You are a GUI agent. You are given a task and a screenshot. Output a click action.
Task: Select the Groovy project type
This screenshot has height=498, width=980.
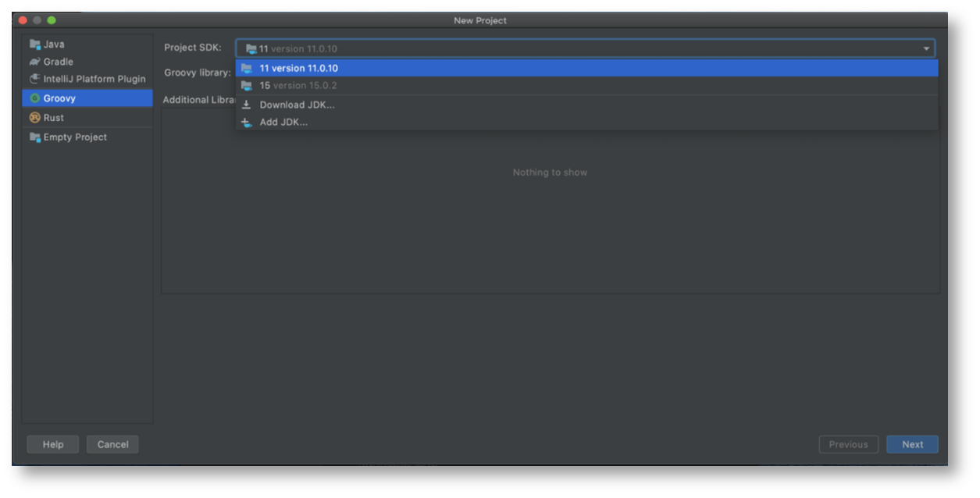click(87, 98)
